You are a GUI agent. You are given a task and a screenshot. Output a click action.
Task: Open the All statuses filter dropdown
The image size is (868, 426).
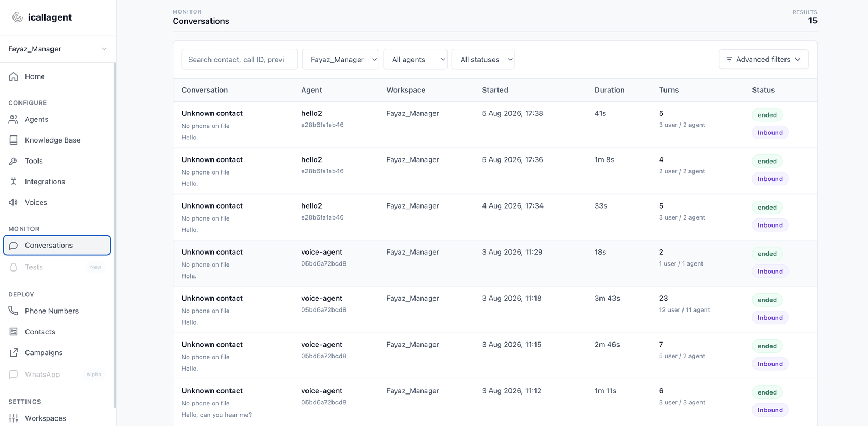[483, 59]
